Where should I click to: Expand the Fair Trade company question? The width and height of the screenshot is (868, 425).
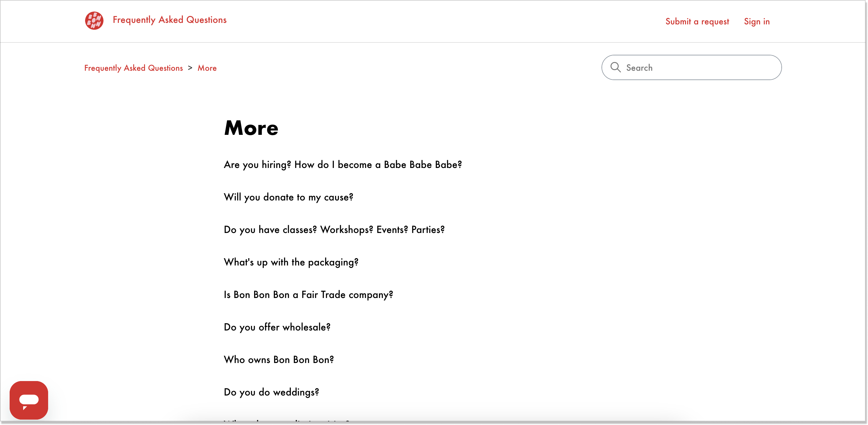[308, 294]
